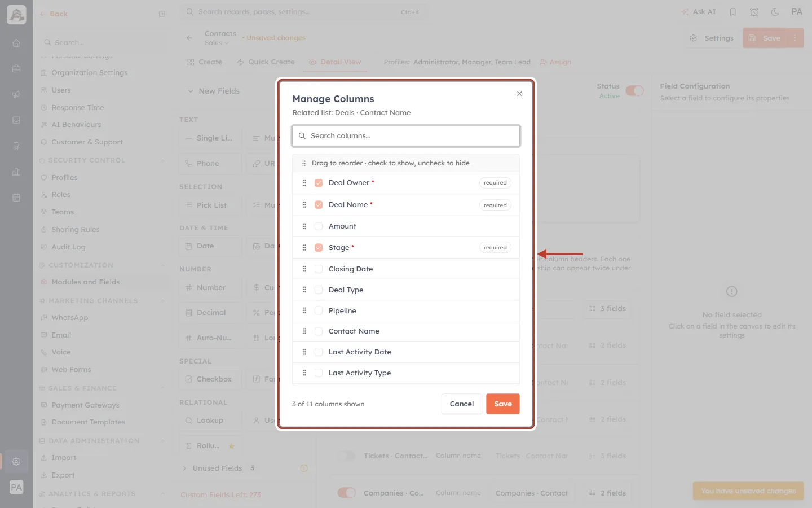The height and width of the screenshot is (508, 812).
Task: Toggle the Companies related list switch
Action: point(347,493)
